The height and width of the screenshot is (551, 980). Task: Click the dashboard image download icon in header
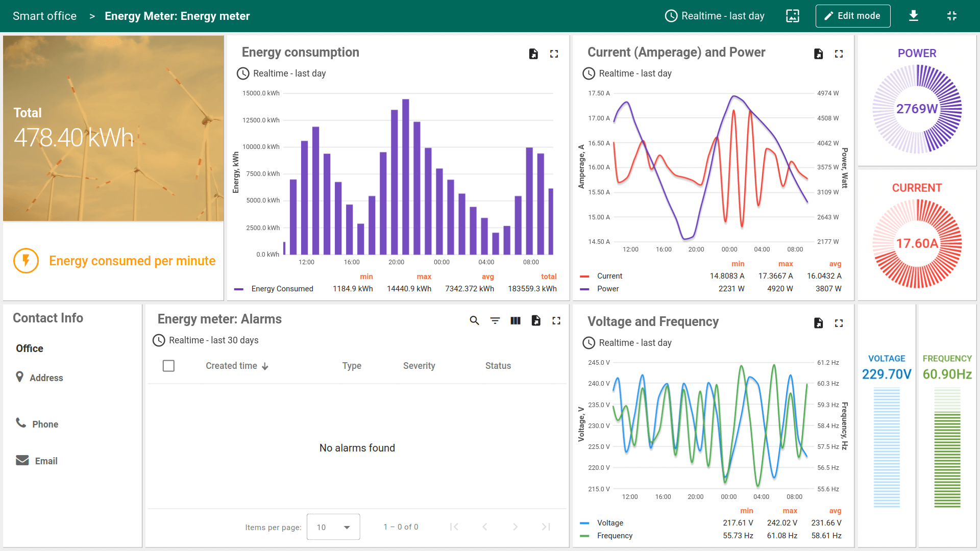click(792, 16)
